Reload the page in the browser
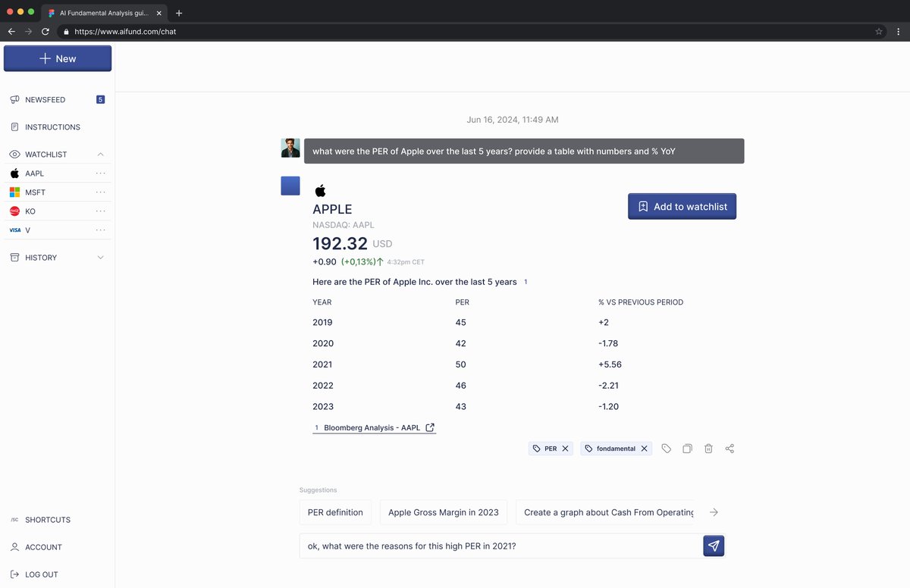The height and width of the screenshot is (588, 910). pos(45,32)
